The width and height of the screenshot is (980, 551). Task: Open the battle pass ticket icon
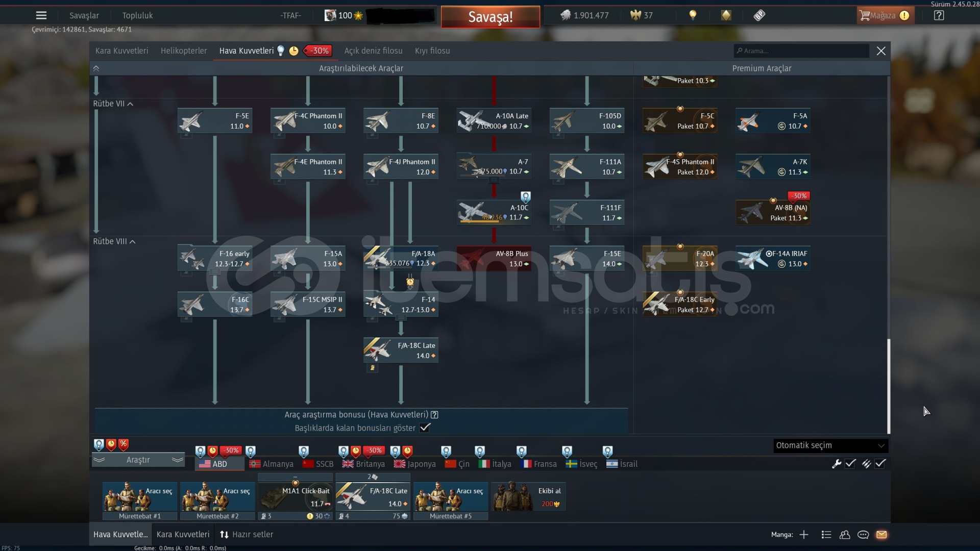(759, 15)
